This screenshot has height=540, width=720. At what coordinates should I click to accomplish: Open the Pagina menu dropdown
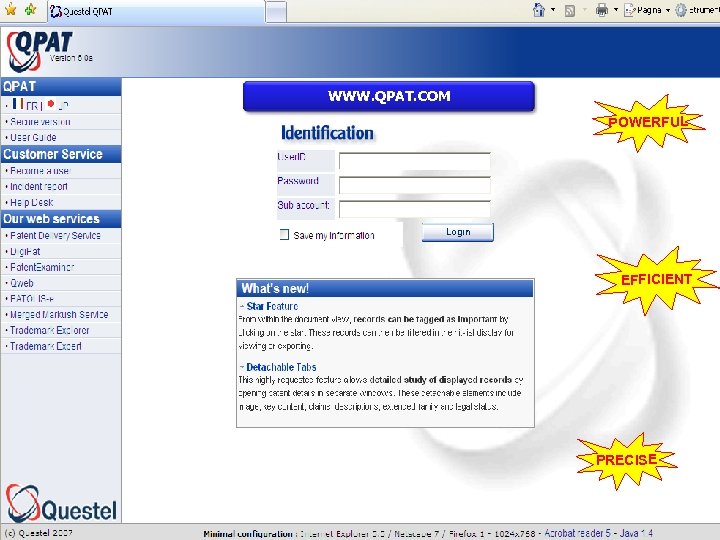[x=647, y=10]
